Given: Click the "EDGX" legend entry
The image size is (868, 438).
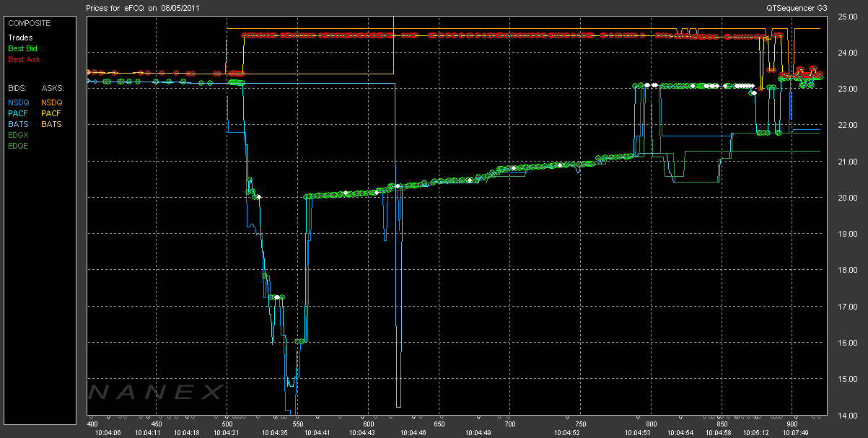Looking at the screenshot, I should 19,135.
